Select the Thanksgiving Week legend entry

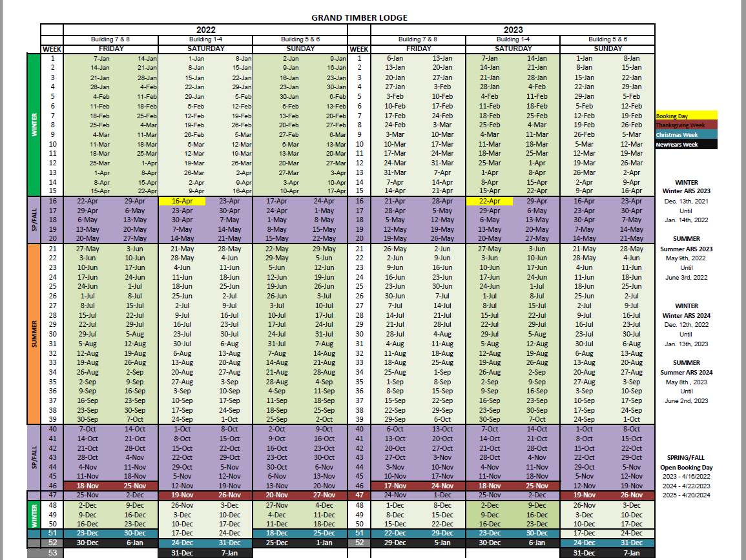point(686,125)
